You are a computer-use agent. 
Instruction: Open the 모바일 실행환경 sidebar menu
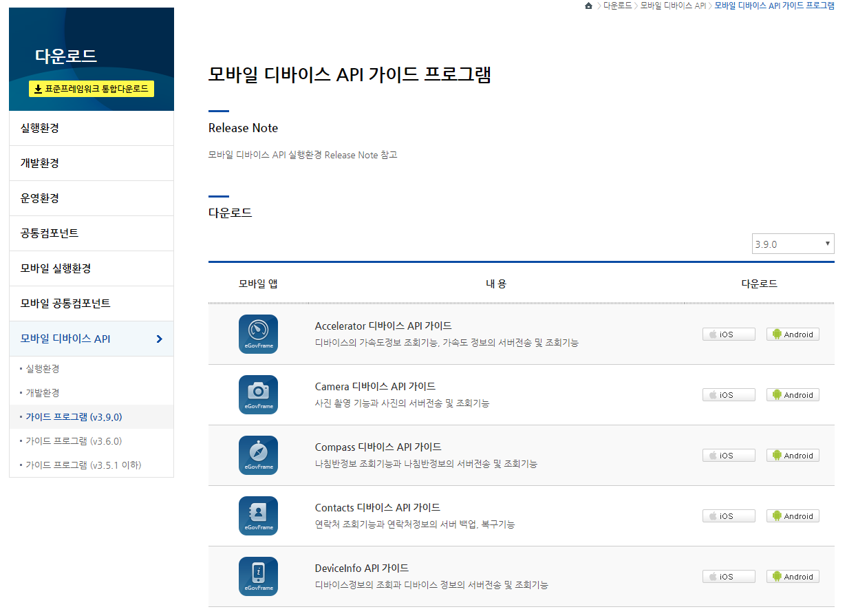click(x=56, y=268)
